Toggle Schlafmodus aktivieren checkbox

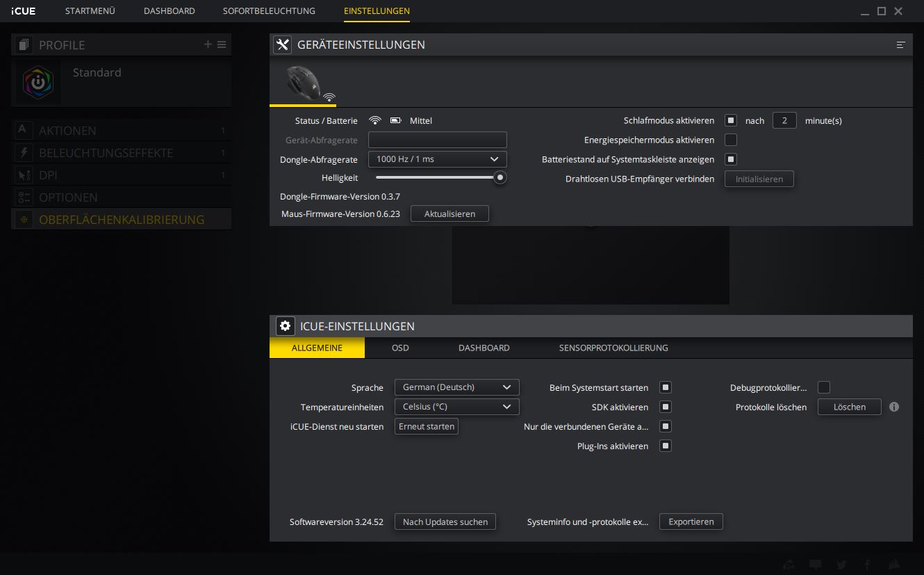point(731,120)
